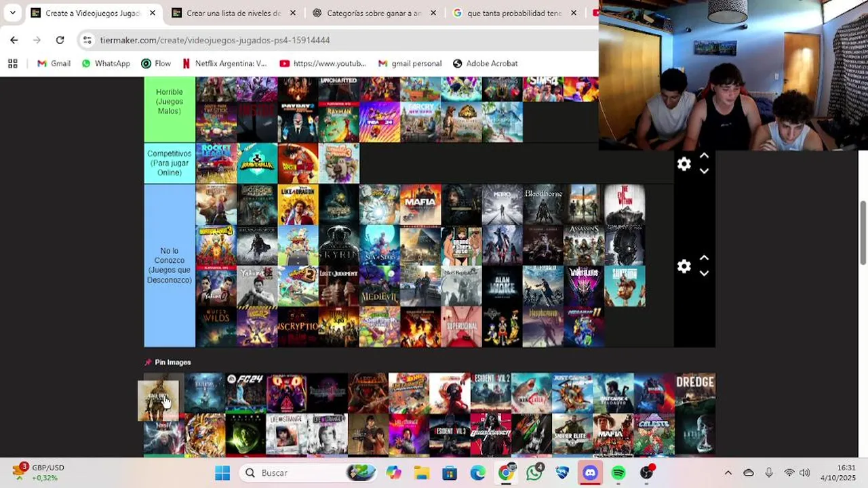Select the Rayman Legends thumbnail
Screen dimensions: 868x488
tap(338, 122)
